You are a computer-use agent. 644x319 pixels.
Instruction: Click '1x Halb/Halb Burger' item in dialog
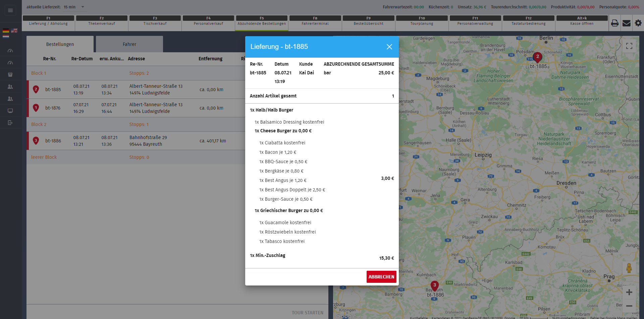tap(271, 110)
